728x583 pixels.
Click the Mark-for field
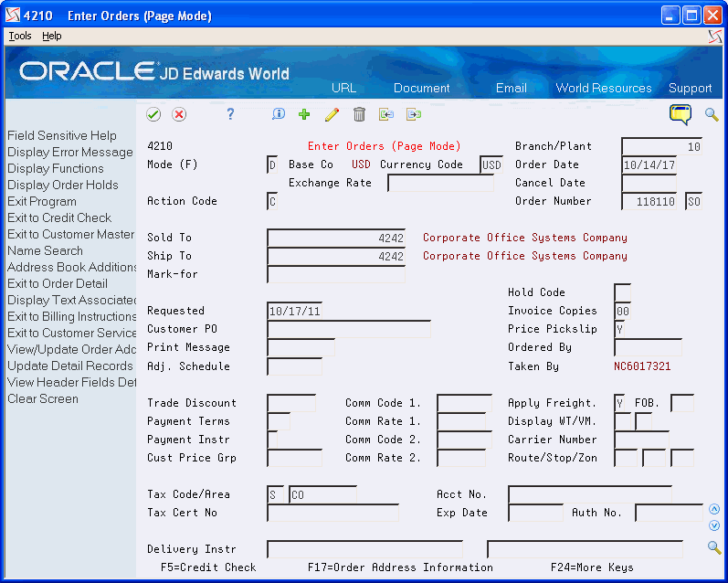point(336,274)
